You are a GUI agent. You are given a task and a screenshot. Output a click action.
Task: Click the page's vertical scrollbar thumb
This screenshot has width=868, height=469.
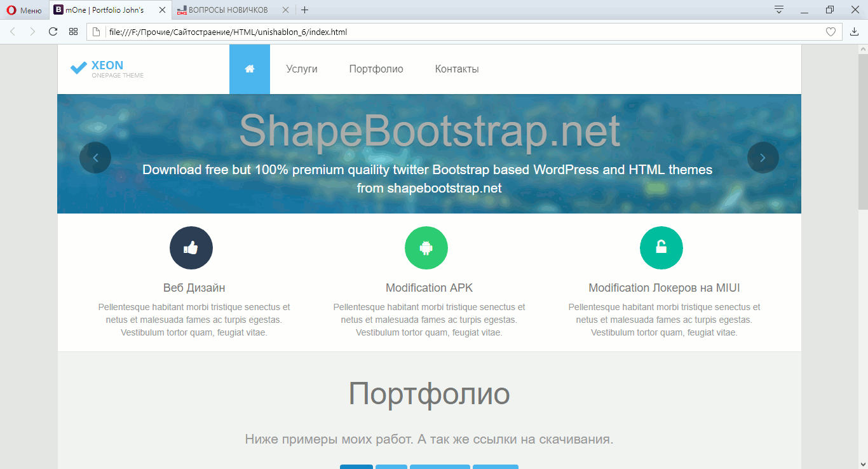(863, 132)
